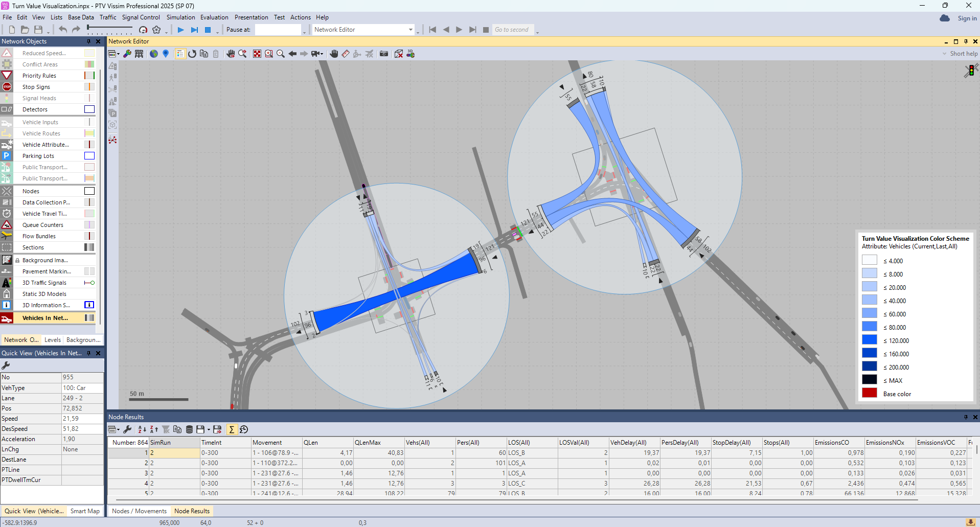This screenshot has width=980, height=527.
Task: Expand the Save dropdown arrow in Node Results
Action: click(x=209, y=430)
